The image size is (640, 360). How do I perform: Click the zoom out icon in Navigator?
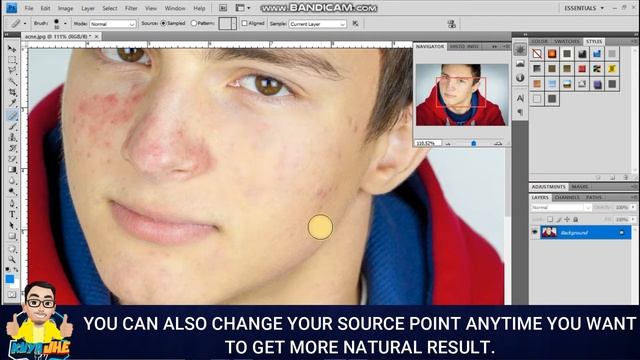[x=448, y=143]
